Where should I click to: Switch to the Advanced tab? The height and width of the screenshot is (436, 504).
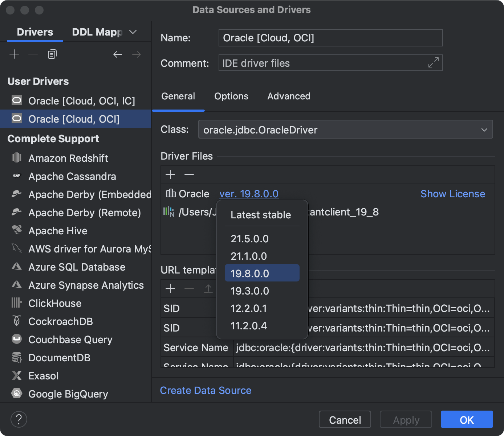coord(289,96)
